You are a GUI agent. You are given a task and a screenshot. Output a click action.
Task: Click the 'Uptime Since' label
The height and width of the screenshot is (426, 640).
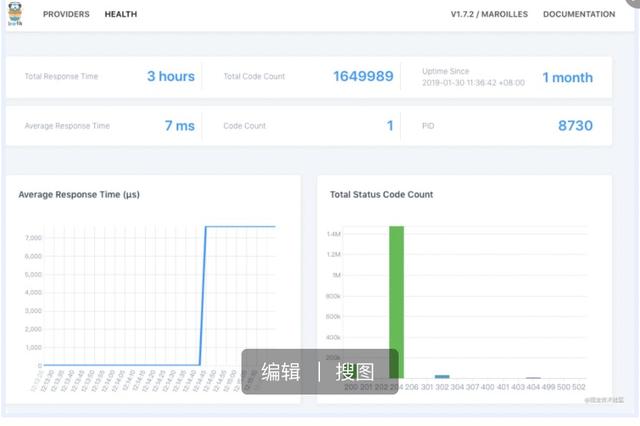point(446,71)
